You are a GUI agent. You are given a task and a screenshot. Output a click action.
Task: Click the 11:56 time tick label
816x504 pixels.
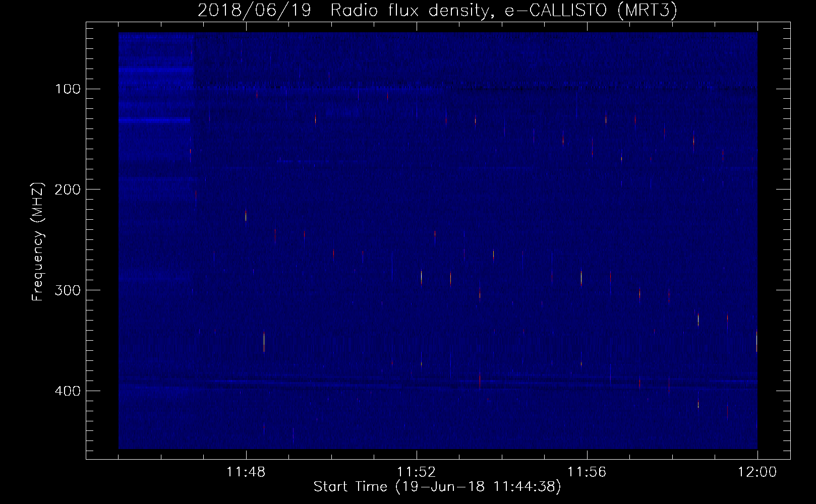pyautogui.click(x=587, y=472)
